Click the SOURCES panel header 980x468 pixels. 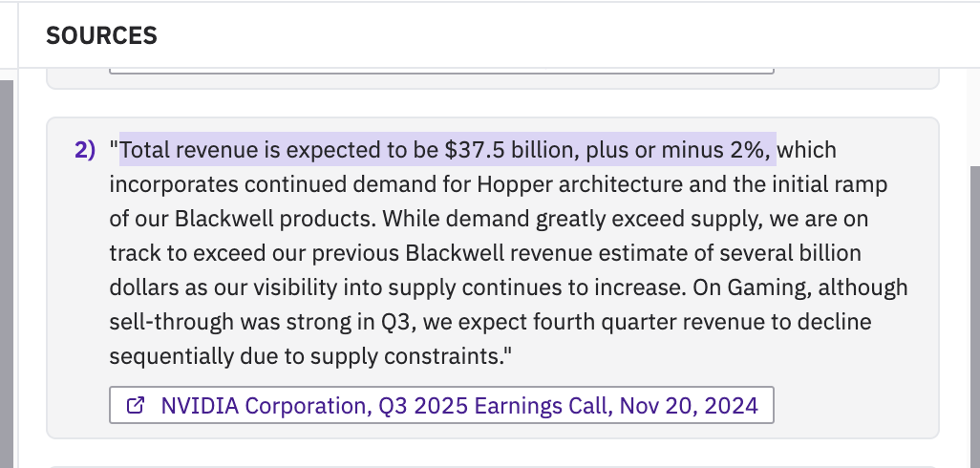pyautogui.click(x=101, y=36)
